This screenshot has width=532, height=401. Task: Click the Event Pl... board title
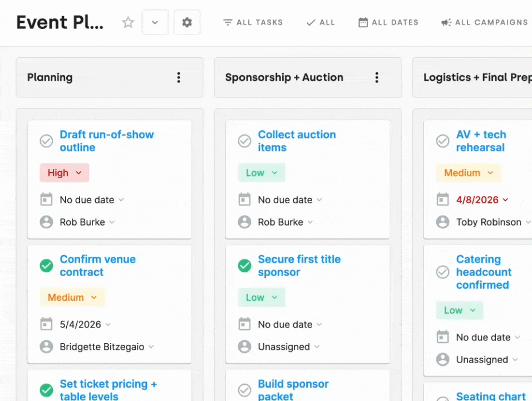pyautogui.click(x=60, y=22)
